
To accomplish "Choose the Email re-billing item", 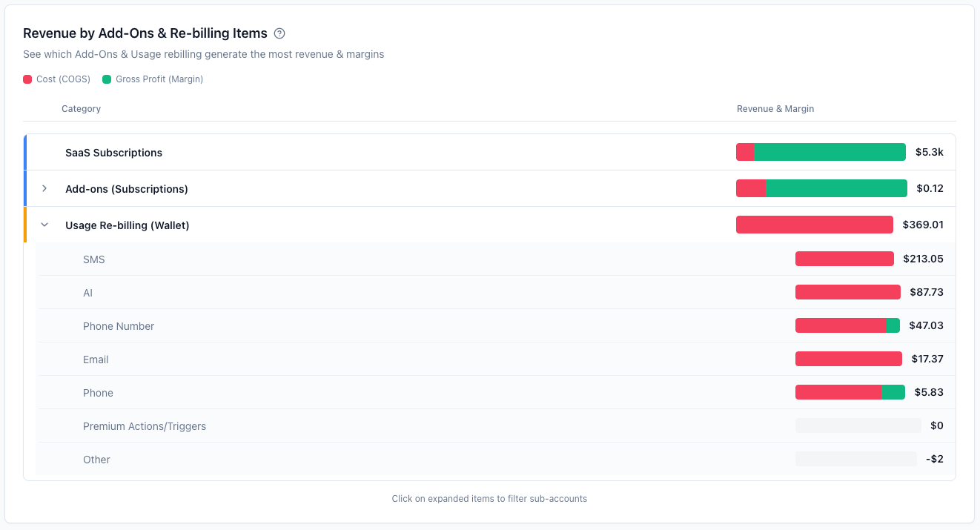I will tap(495, 359).
